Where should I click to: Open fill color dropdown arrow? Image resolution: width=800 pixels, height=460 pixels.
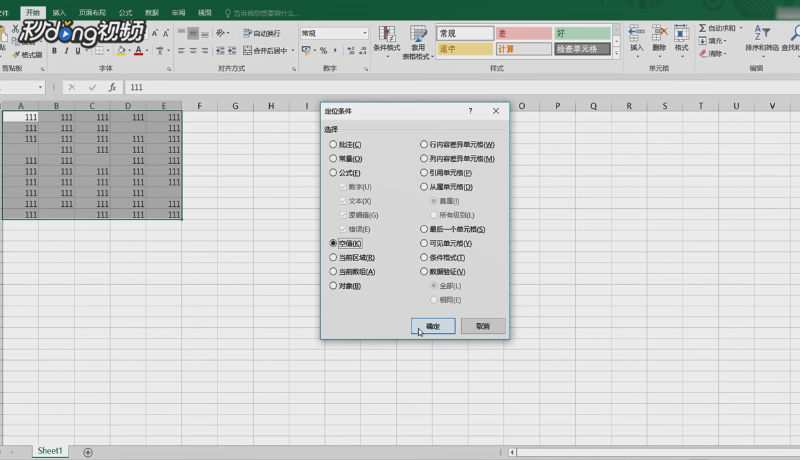(x=129, y=50)
